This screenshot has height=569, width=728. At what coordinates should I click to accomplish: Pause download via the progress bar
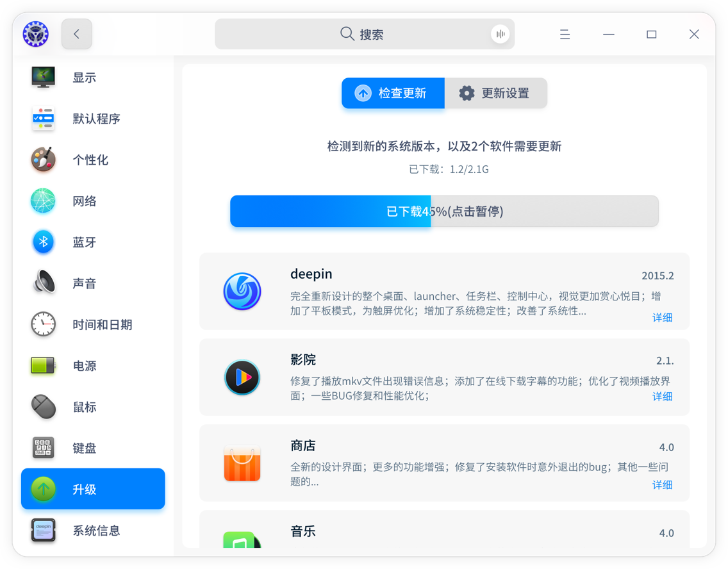pyautogui.click(x=444, y=211)
